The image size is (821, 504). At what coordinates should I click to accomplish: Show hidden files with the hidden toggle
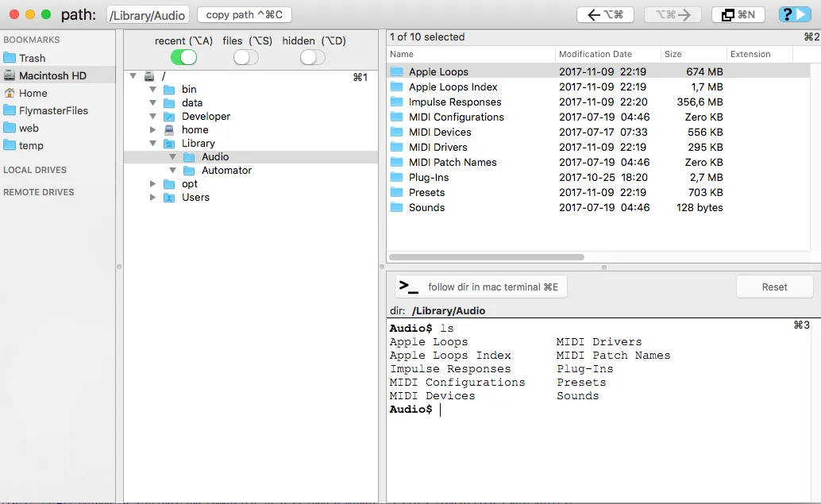(x=311, y=57)
